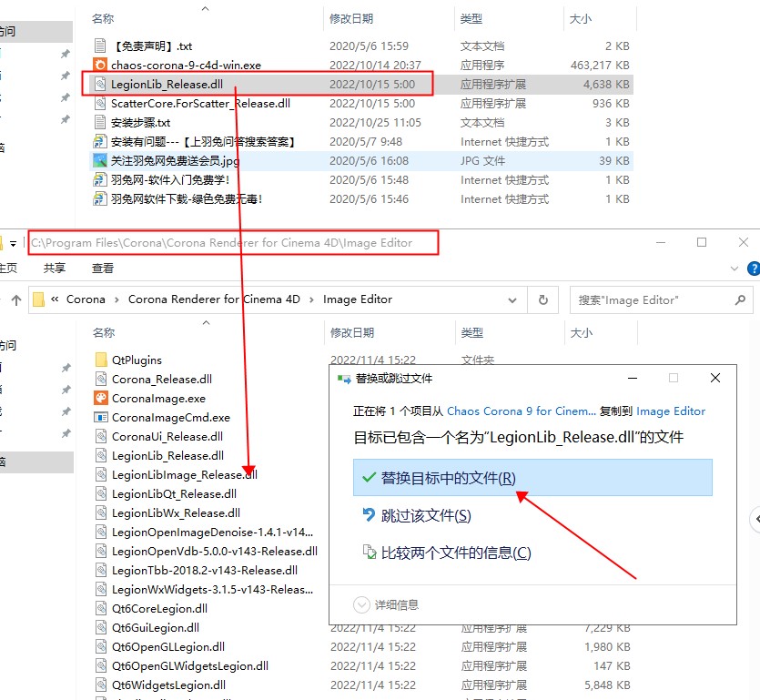Select LegionLibWx_Release.dll in the list
The image size is (760, 700).
(176, 512)
